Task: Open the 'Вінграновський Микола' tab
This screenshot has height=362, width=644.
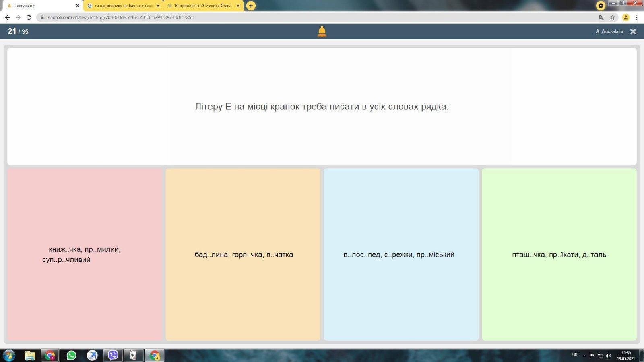Action: point(203,6)
